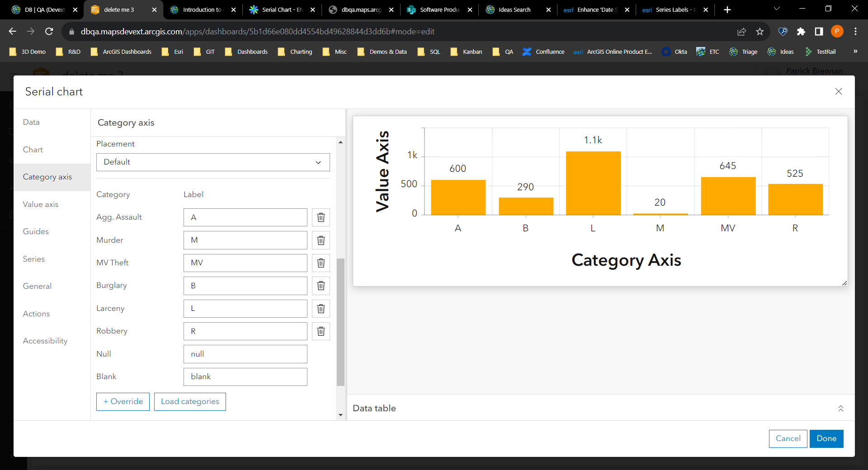The image size is (868, 470).
Task: Remove the Larceny category label
Action: pyautogui.click(x=321, y=309)
